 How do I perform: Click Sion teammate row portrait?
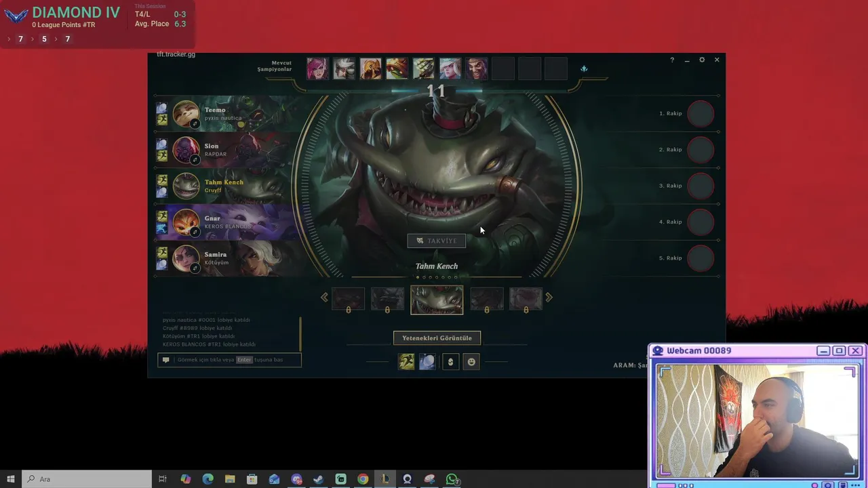pos(185,150)
